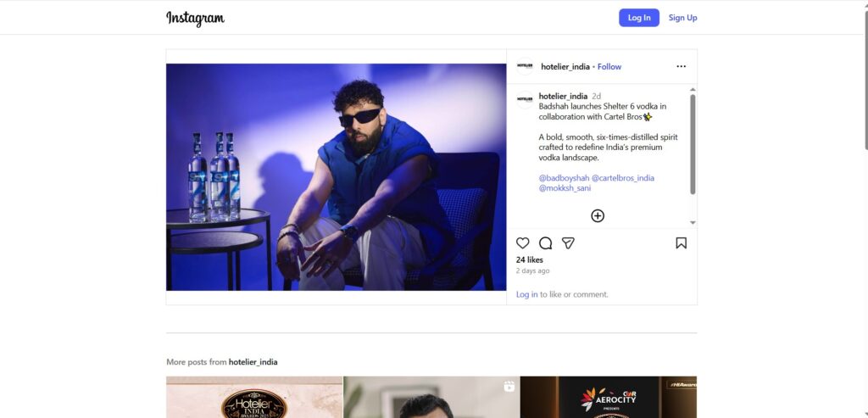This screenshot has width=868, height=418.
Task: Open the three-dot more options menu
Action: pos(681,66)
